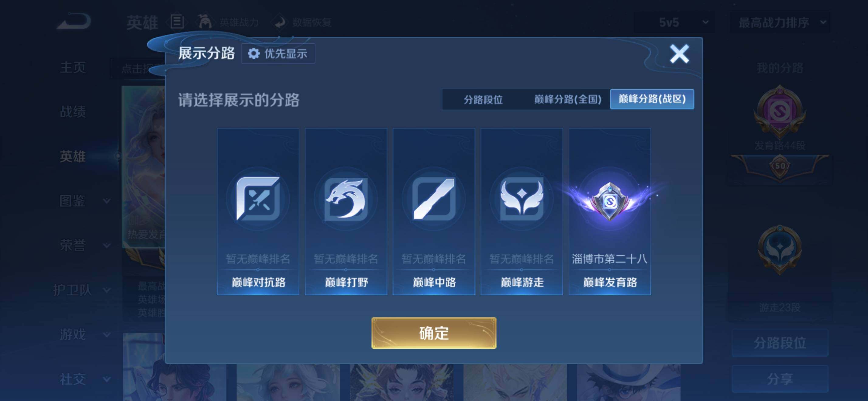Click the back arrow icon
The image size is (868, 401).
74,21
